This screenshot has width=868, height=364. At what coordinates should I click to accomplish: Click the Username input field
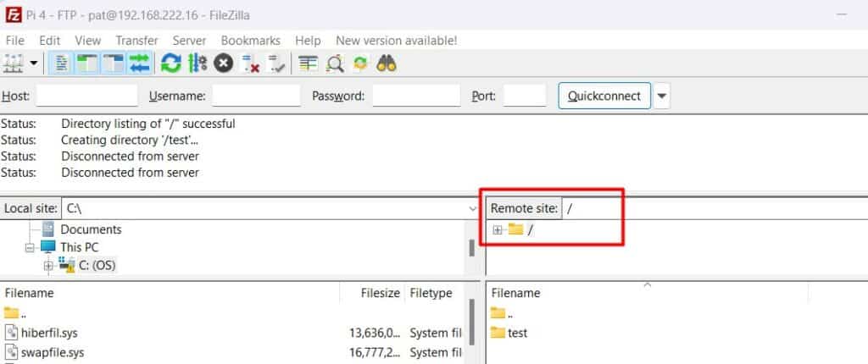point(256,96)
